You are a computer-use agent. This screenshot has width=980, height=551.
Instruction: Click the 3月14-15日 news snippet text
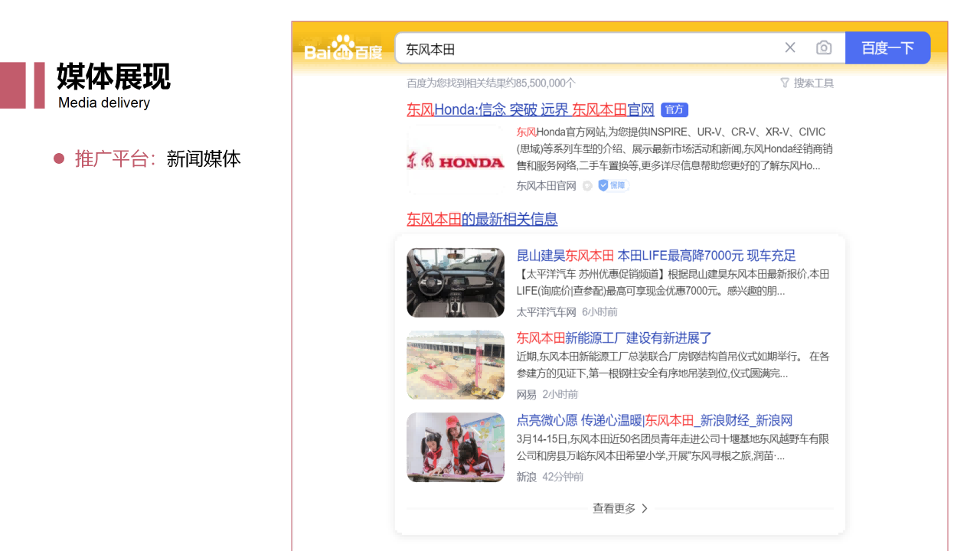click(x=673, y=448)
